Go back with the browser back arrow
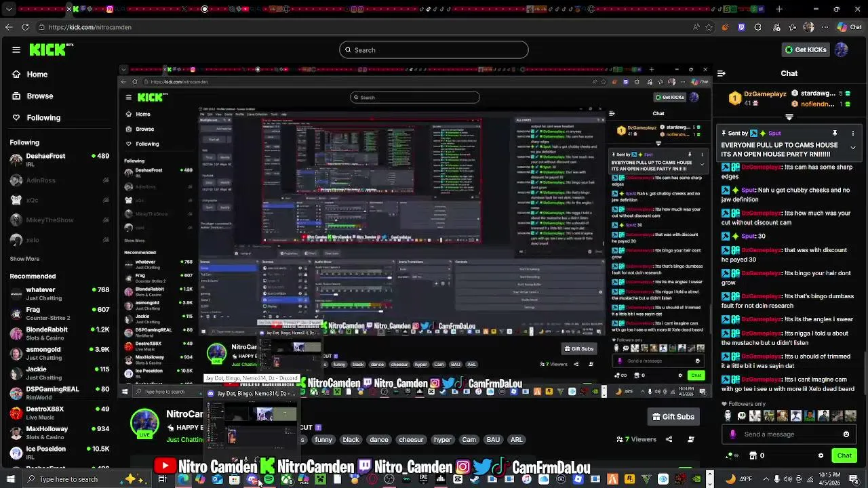The width and height of the screenshot is (868, 488). click(x=9, y=27)
